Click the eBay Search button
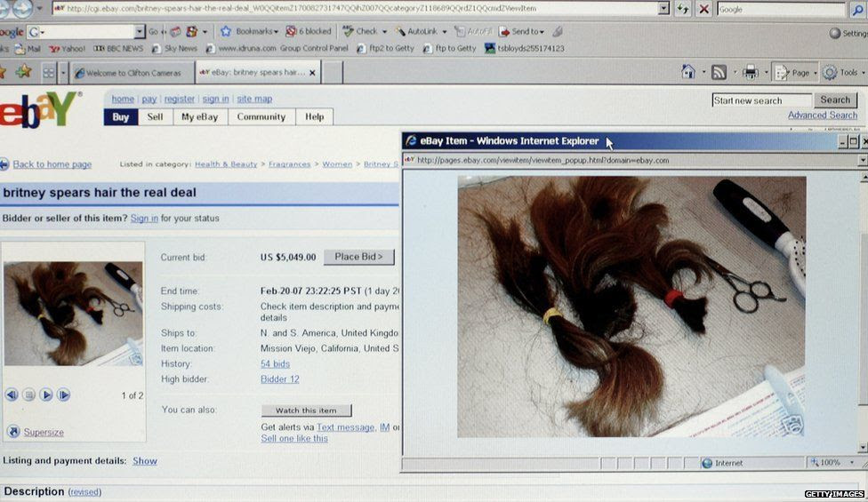 (x=835, y=100)
